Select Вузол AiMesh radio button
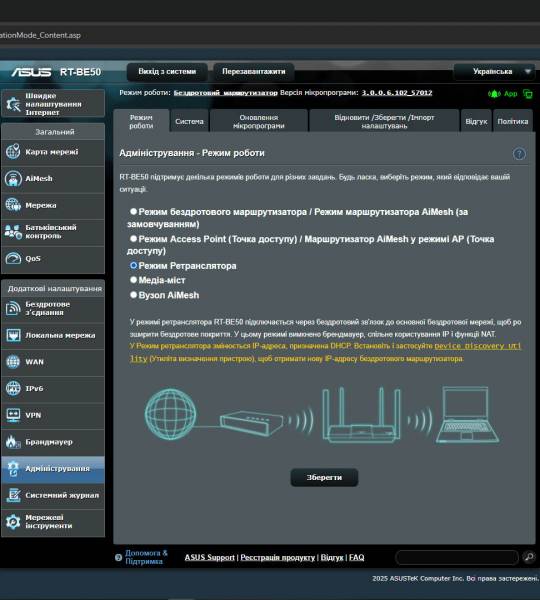This screenshot has width=540, height=600. point(133,295)
